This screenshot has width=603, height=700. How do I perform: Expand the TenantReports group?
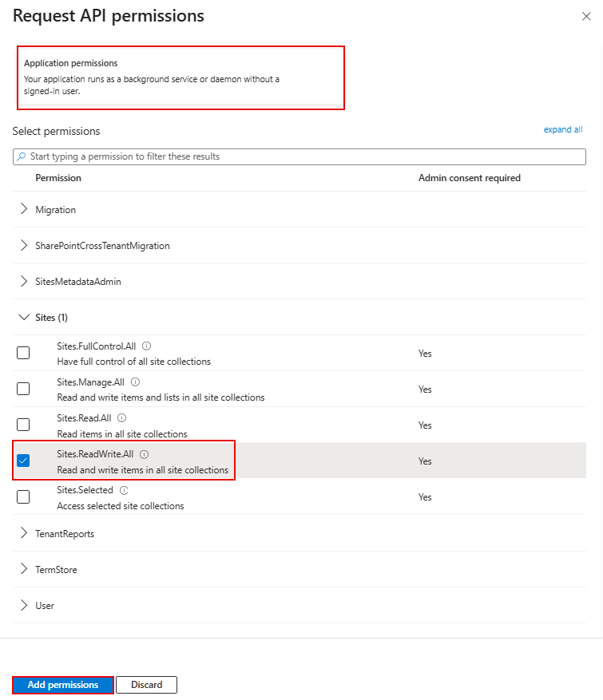(24, 533)
